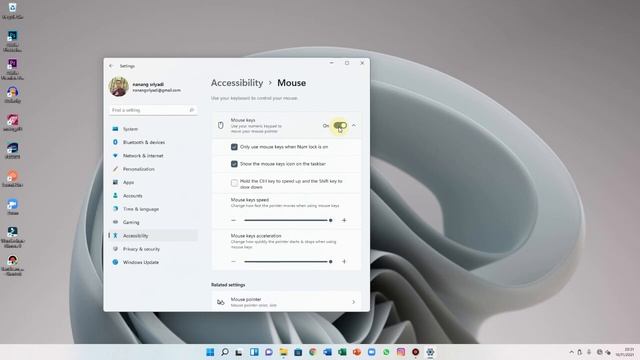
Task: Enable Hold the Ctrl key to speed up checkbox
Action: coord(234,183)
